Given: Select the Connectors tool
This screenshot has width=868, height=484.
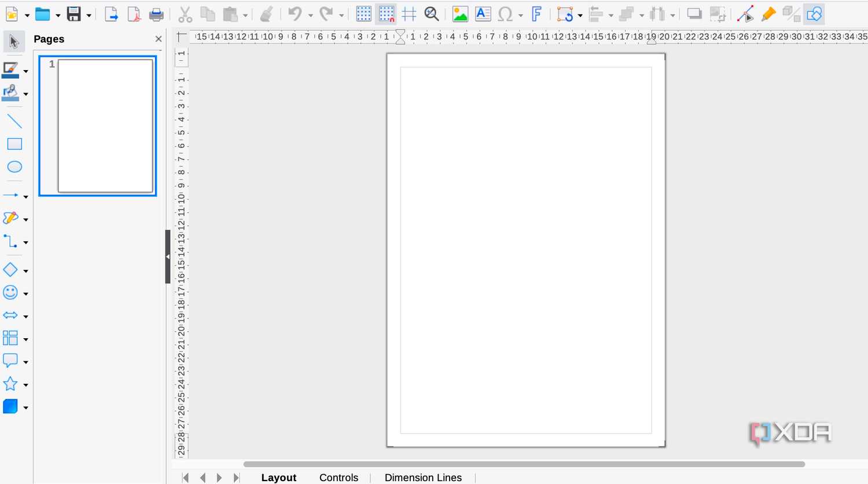Looking at the screenshot, I should (x=10, y=241).
